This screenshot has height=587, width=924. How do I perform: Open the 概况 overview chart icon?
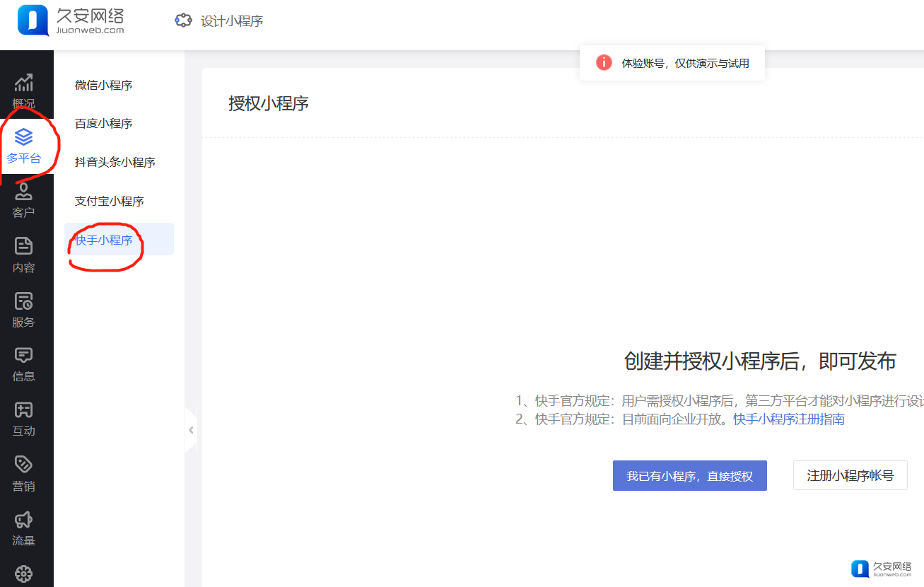tap(24, 83)
